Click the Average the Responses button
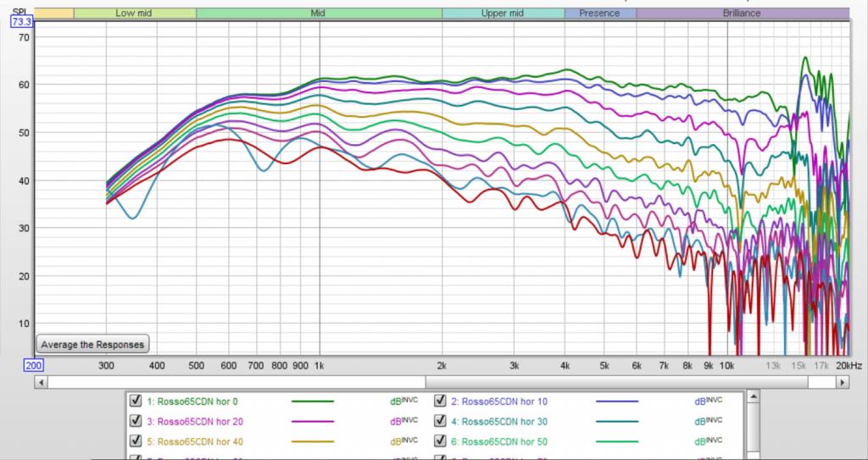Screen dimensions: 868x460 92,344
